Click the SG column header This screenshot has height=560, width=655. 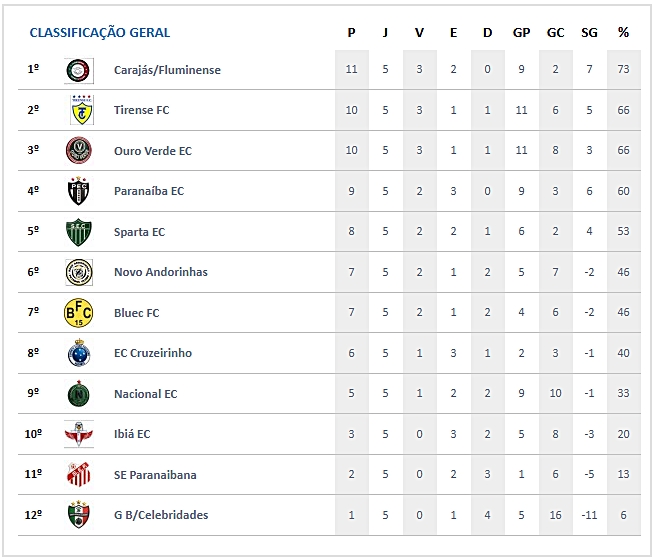[x=589, y=32]
